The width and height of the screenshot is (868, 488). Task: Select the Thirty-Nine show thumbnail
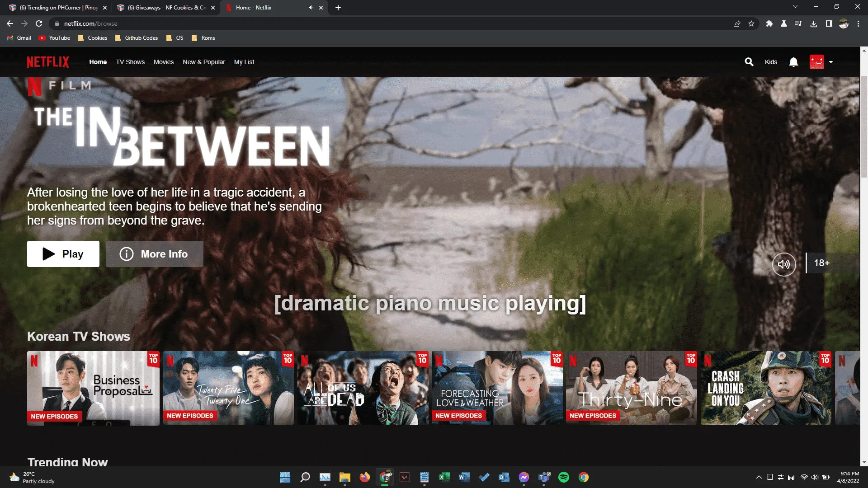click(x=632, y=388)
